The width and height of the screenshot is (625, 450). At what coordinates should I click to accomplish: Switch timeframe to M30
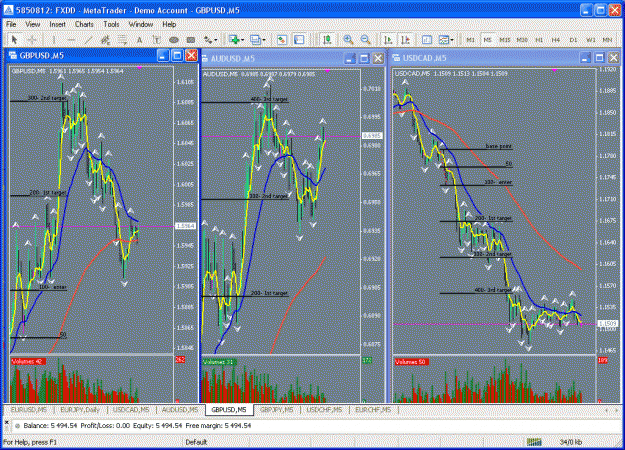522,40
